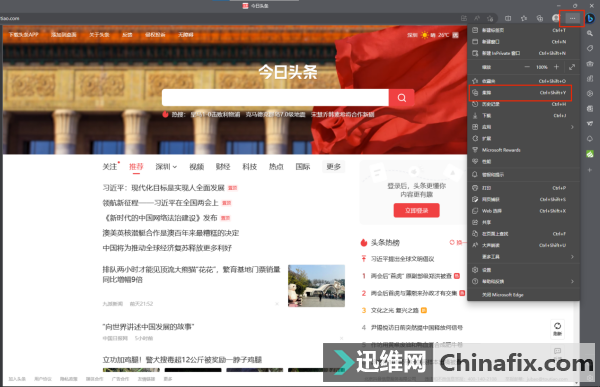Click in the Toutiao search input field
Image resolution: width=600 pixels, height=387 pixels.
click(275, 98)
